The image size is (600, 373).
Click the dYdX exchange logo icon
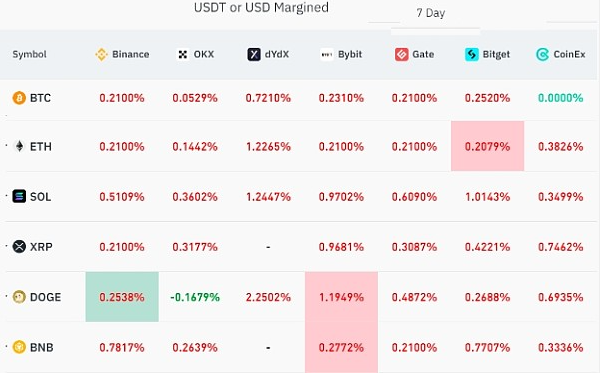tap(254, 54)
